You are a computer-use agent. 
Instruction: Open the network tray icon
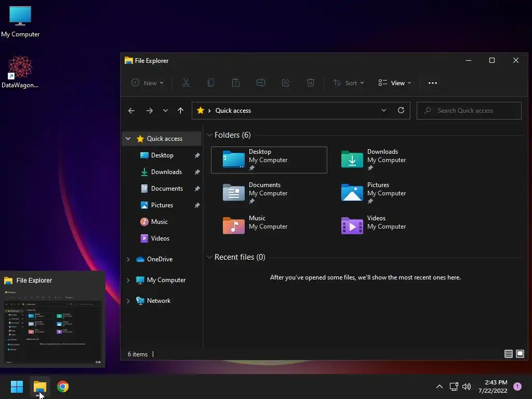click(x=454, y=387)
